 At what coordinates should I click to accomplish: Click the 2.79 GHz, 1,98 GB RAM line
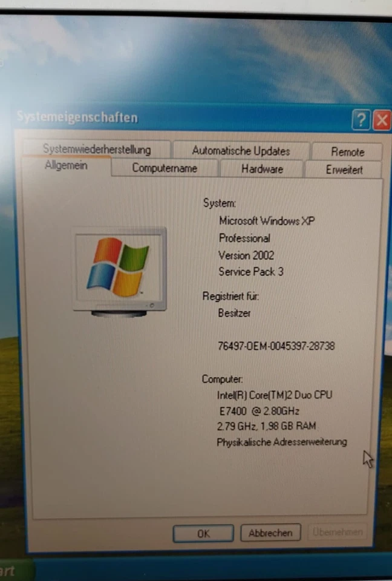266,426
